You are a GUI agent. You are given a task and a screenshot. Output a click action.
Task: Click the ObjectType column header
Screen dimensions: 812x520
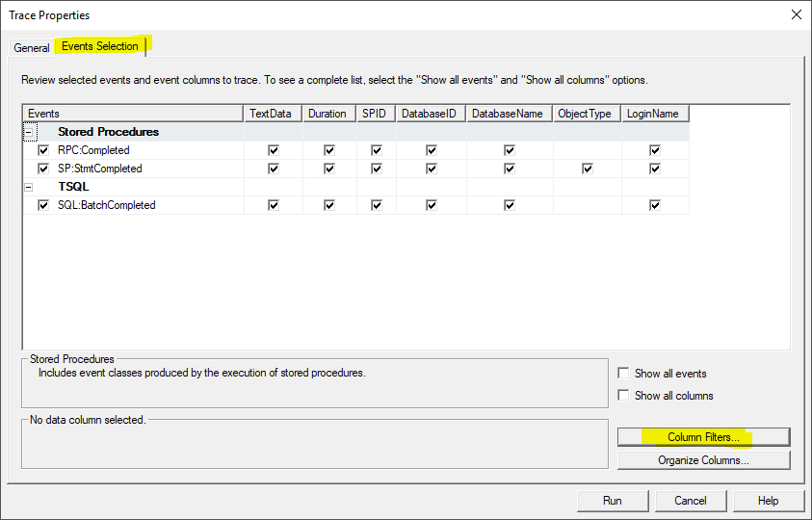[588, 114]
